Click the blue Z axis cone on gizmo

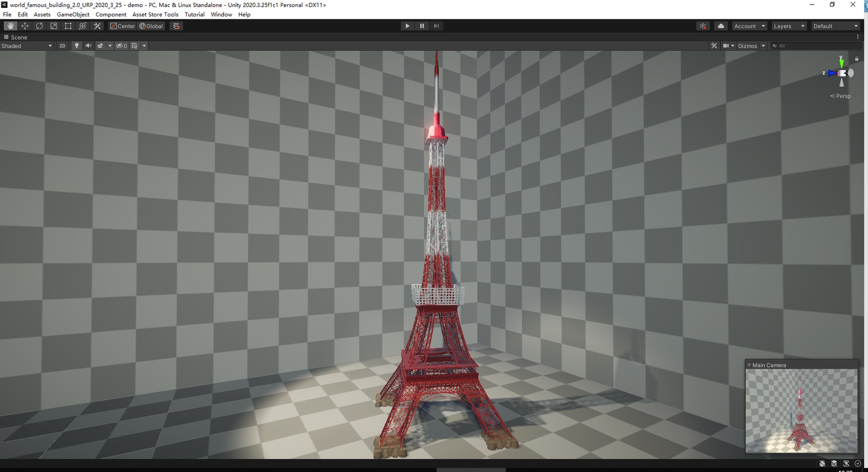832,73
